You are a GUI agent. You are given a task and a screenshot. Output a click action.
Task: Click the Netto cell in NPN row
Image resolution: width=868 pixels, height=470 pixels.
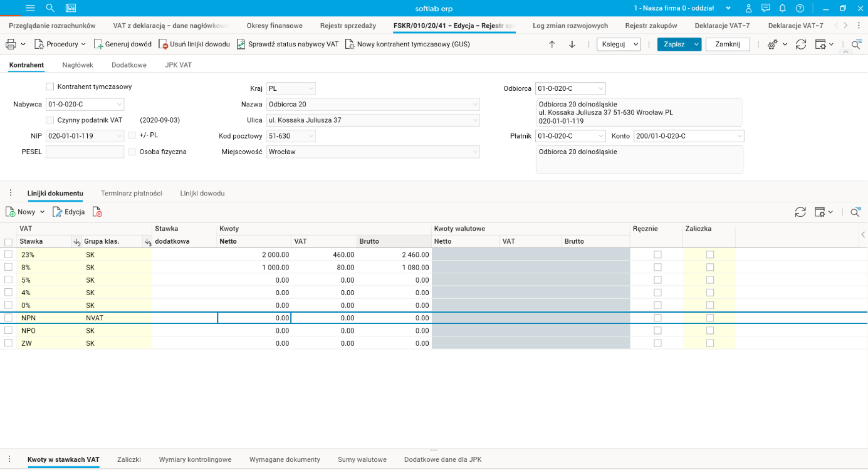[x=254, y=318]
